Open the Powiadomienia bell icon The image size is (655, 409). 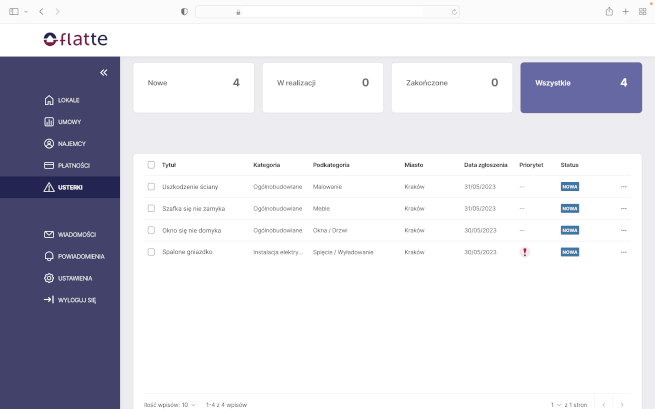coord(49,256)
